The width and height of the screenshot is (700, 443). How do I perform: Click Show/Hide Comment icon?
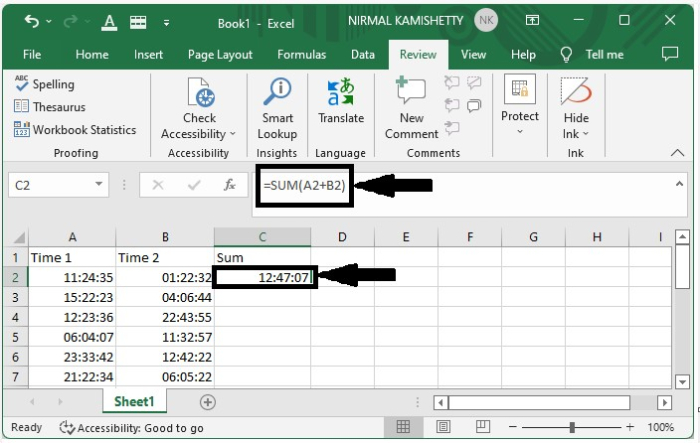(x=474, y=82)
